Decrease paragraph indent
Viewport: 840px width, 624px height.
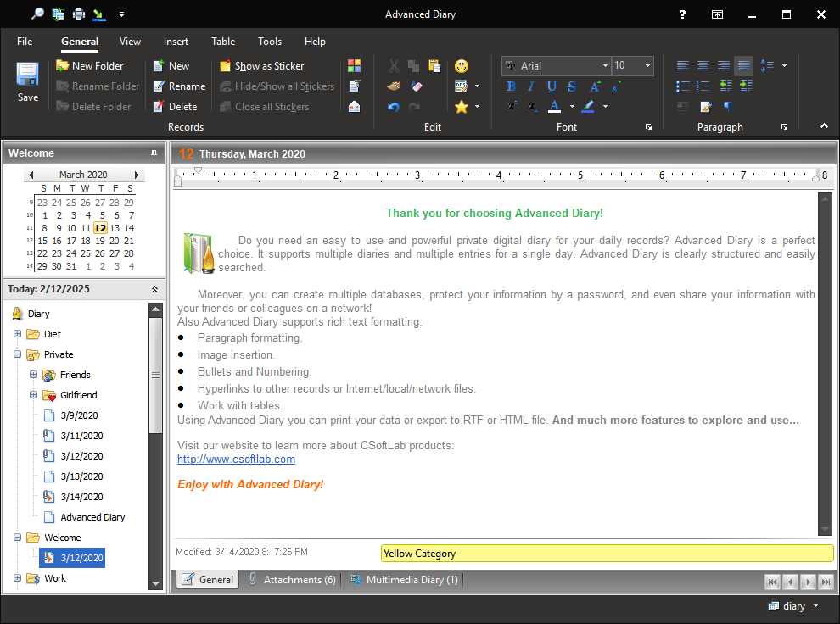[x=725, y=86]
